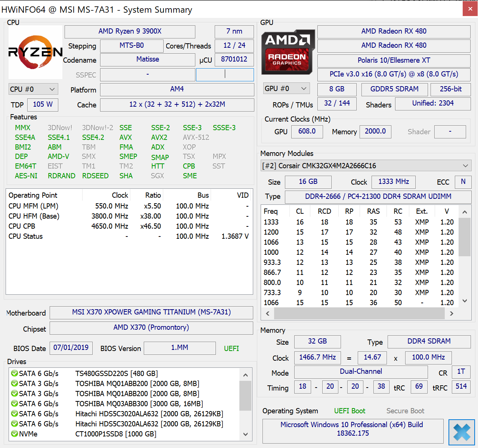Click the MTS-B0 stepping field
478x448 pixels.
click(x=132, y=46)
